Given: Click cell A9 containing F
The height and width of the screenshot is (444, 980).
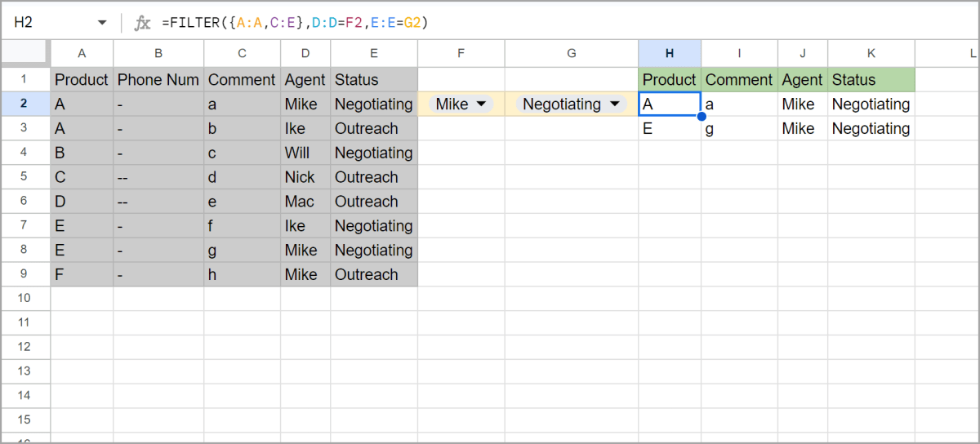Looking at the screenshot, I should (82, 274).
